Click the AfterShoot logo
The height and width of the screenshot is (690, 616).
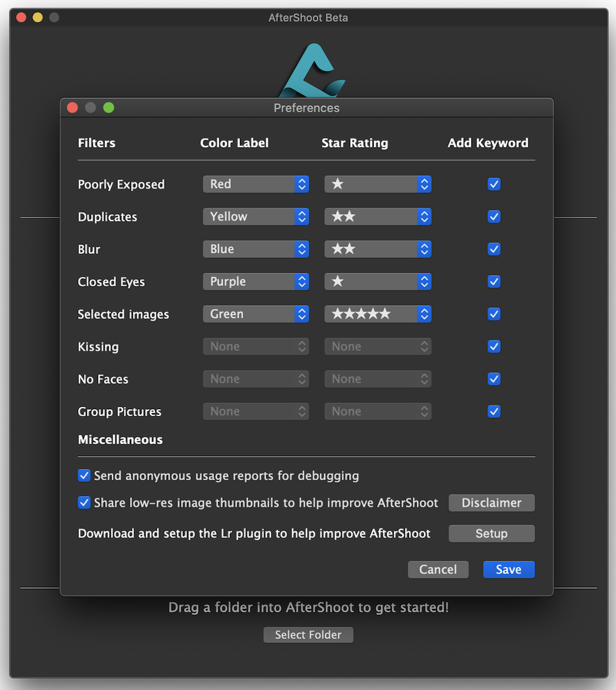point(312,71)
